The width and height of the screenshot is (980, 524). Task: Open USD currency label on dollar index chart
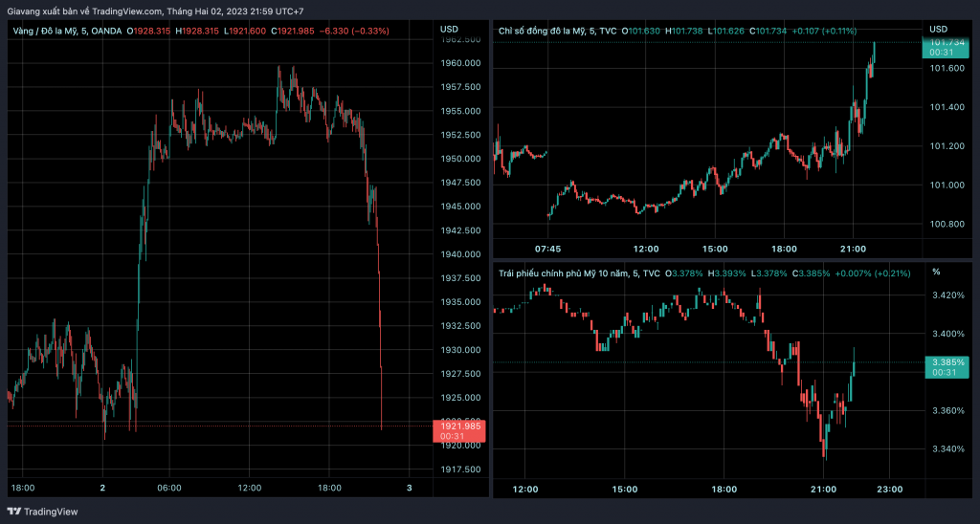(x=938, y=30)
